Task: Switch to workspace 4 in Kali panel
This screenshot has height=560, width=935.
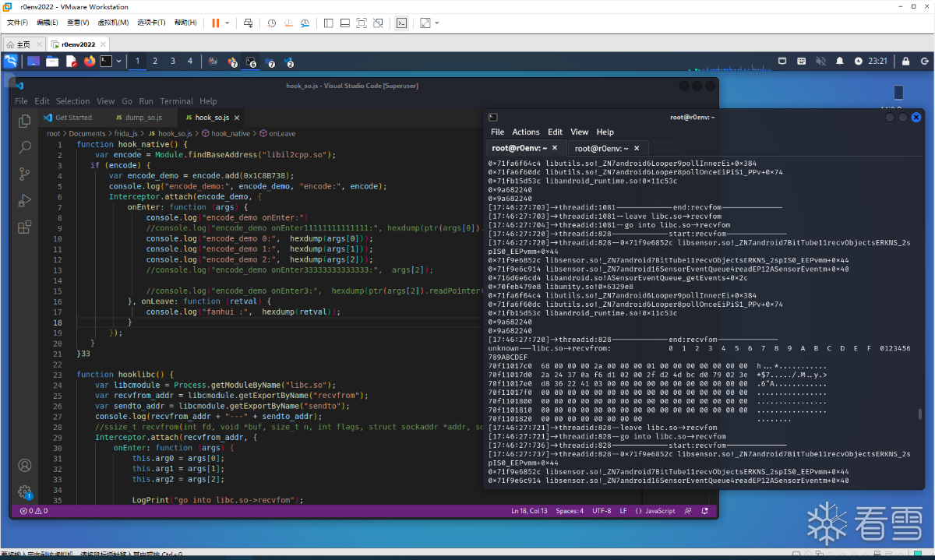Action: point(189,61)
